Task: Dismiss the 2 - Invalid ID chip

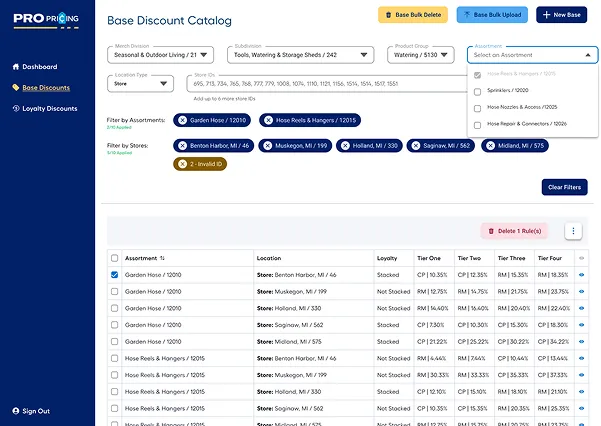Action: point(182,164)
